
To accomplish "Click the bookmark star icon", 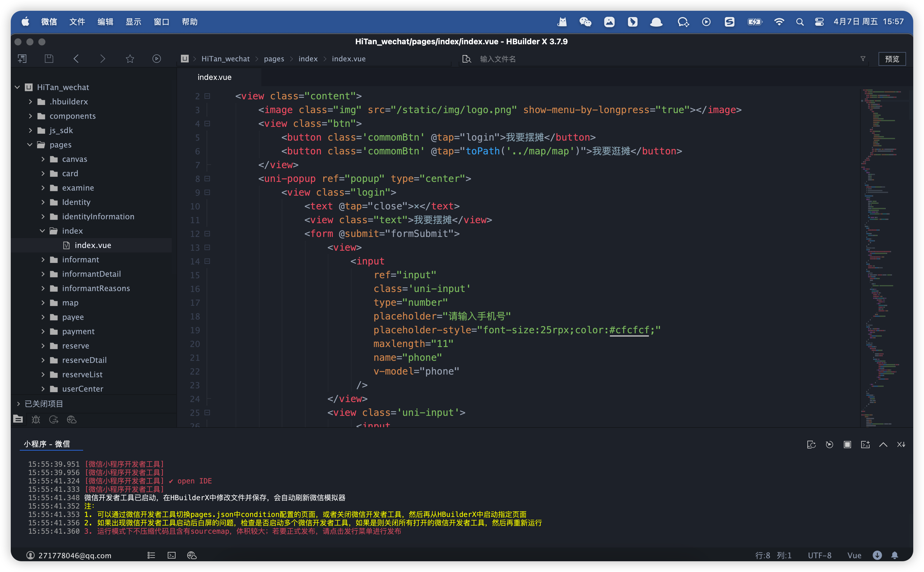I will point(130,59).
